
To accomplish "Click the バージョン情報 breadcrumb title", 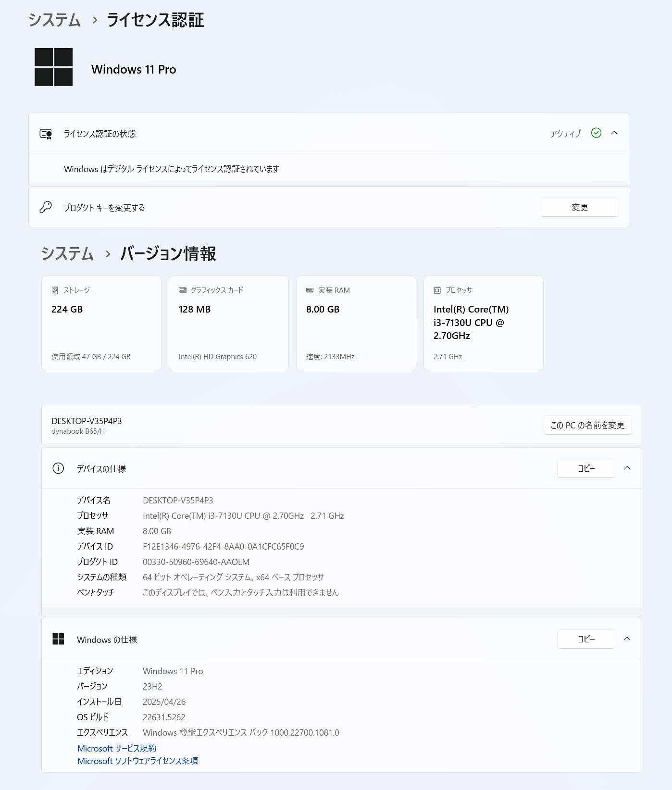I will [168, 253].
